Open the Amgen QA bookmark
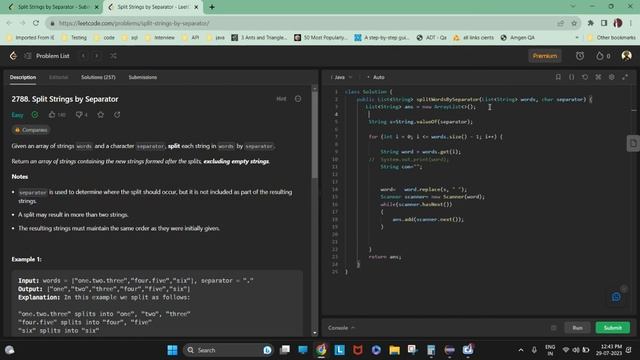 tap(517, 38)
